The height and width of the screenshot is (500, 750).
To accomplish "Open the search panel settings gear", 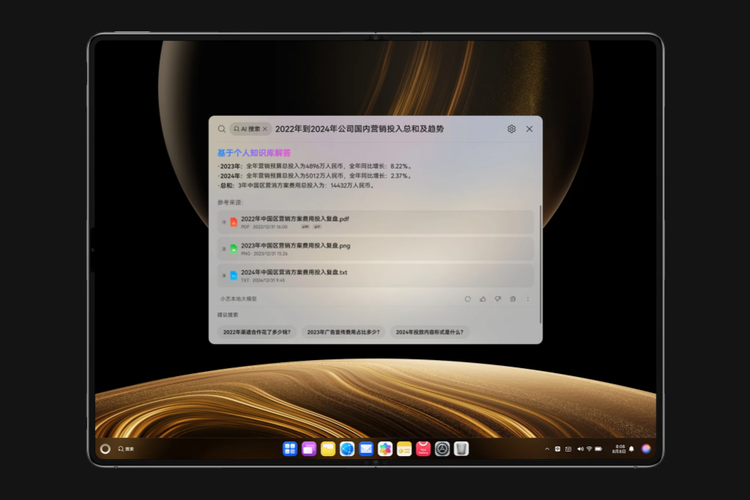I will pyautogui.click(x=511, y=129).
